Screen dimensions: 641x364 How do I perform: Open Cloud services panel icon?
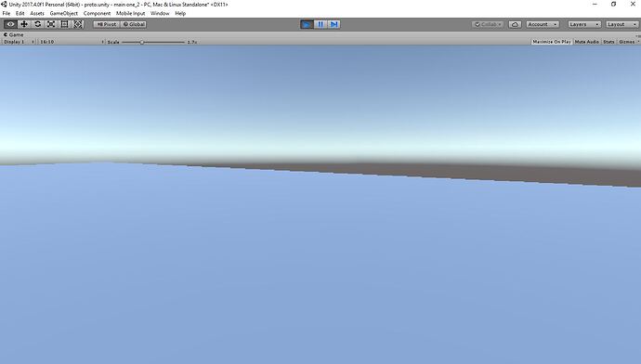[515, 24]
